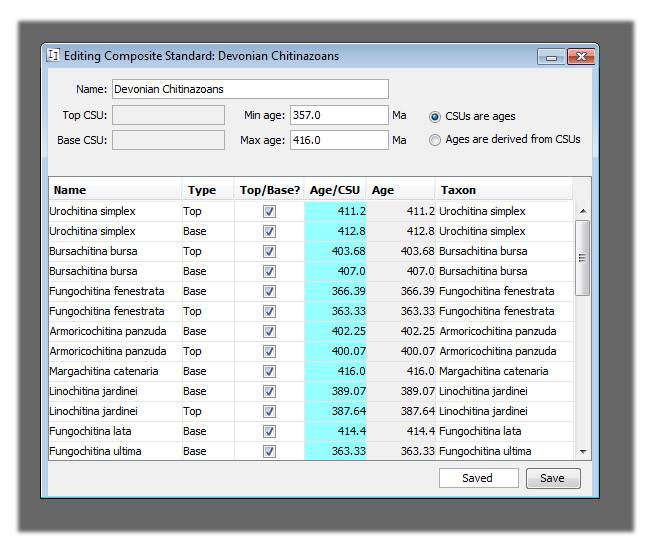This screenshot has height=550, width=652.
Task: Click the disabled Base CSU field
Action: (x=168, y=140)
